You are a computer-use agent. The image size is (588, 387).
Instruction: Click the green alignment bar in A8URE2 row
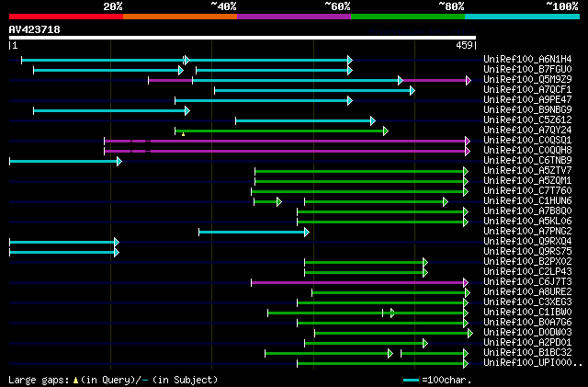click(390, 293)
